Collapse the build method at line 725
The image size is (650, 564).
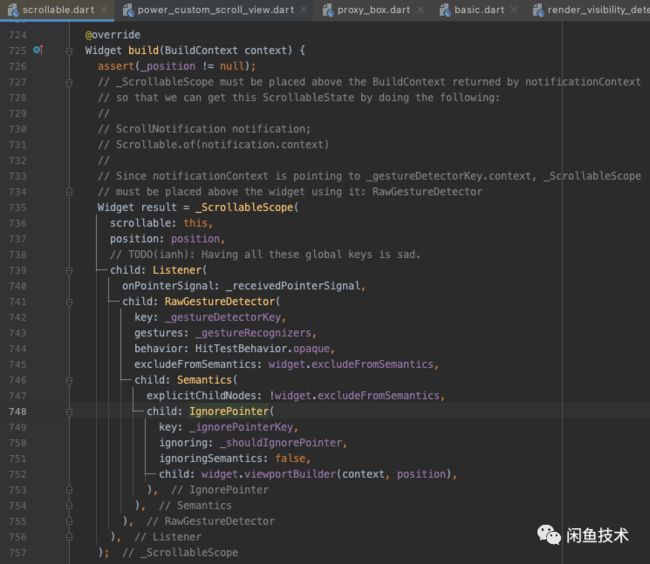[69, 51]
